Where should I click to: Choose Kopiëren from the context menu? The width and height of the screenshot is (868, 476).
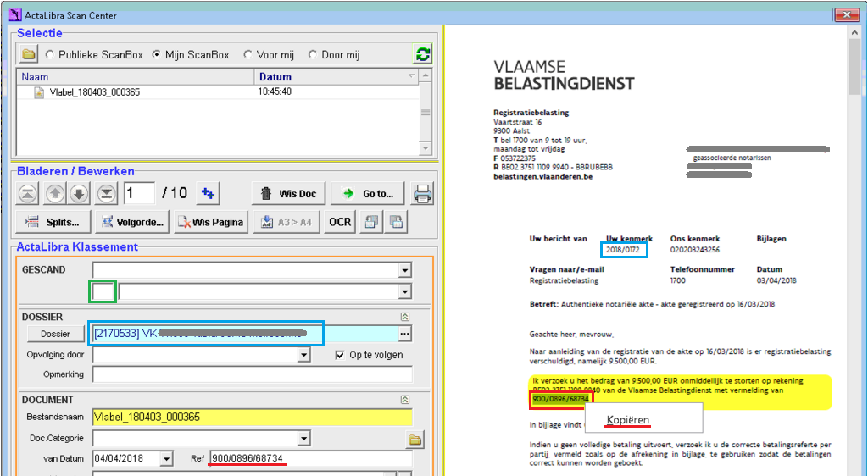(x=628, y=420)
